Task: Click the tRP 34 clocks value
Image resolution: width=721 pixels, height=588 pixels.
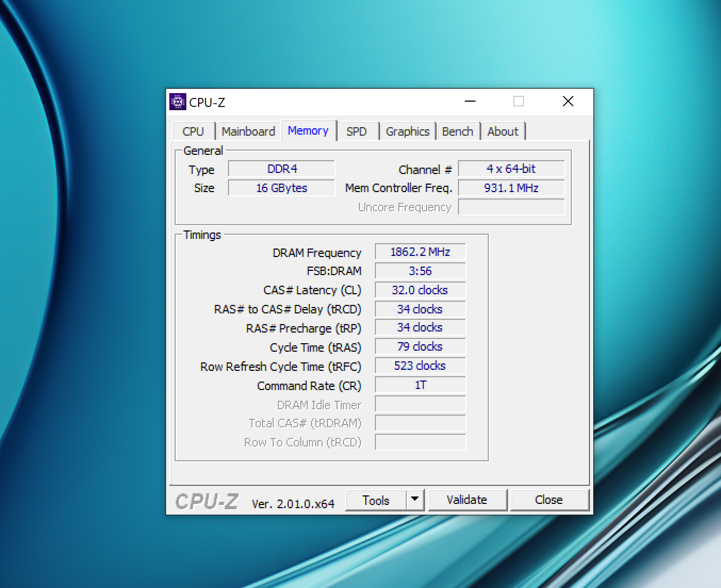Action: [x=420, y=327]
